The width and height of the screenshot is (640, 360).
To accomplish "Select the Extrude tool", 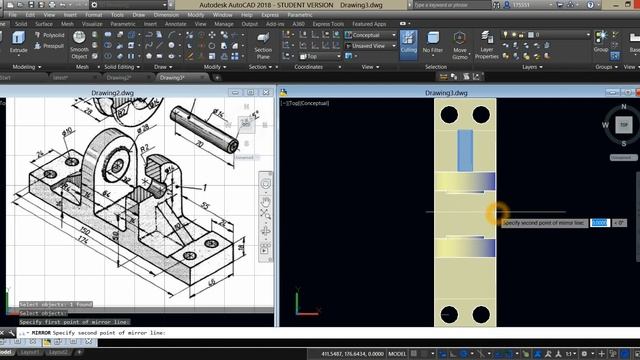I will click(x=18, y=42).
